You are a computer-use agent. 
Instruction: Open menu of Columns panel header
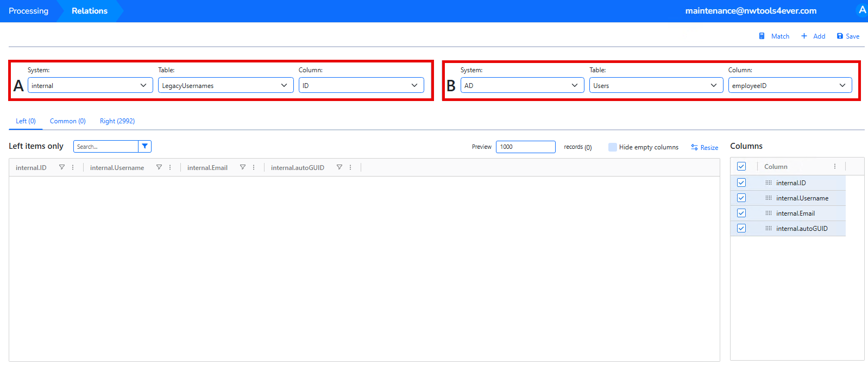click(835, 166)
